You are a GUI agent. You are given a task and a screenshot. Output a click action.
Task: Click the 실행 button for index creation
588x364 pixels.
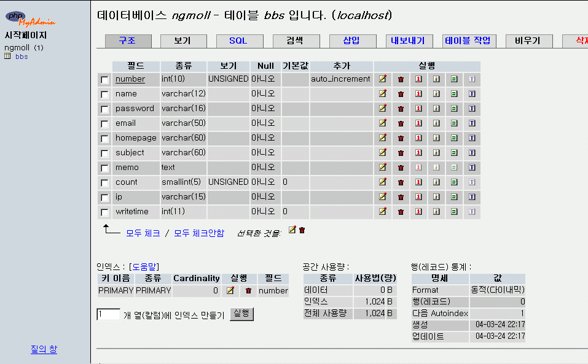click(x=242, y=314)
